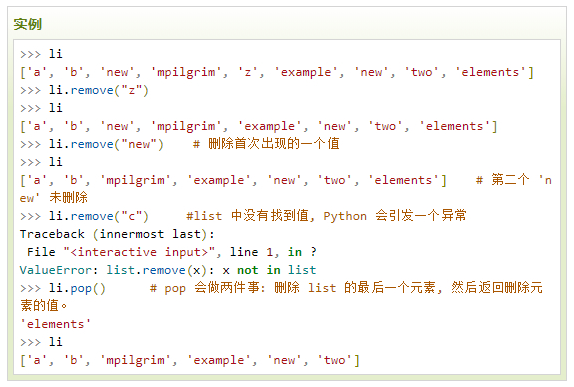Click the 'elements' output string
Image resolution: width=574 pixels, height=387 pixels.
[x=56, y=324]
